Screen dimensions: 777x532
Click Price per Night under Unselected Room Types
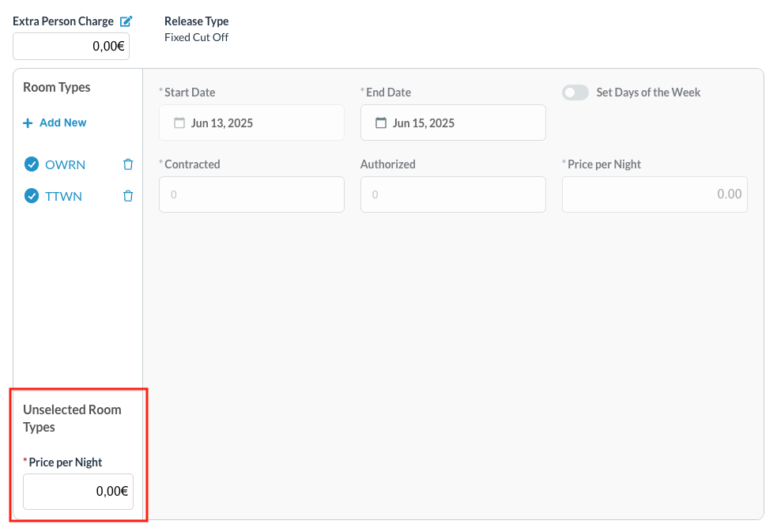78,491
